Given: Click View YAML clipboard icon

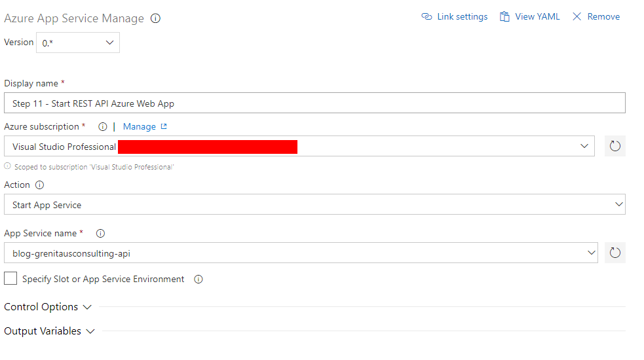Looking at the screenshot, I should pos(504,16).
